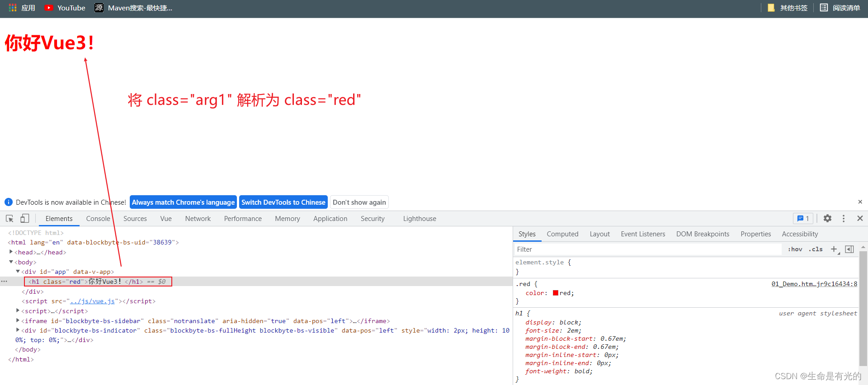Open the console messages badge showing 1
868x385 pixels.
(803, 218)
